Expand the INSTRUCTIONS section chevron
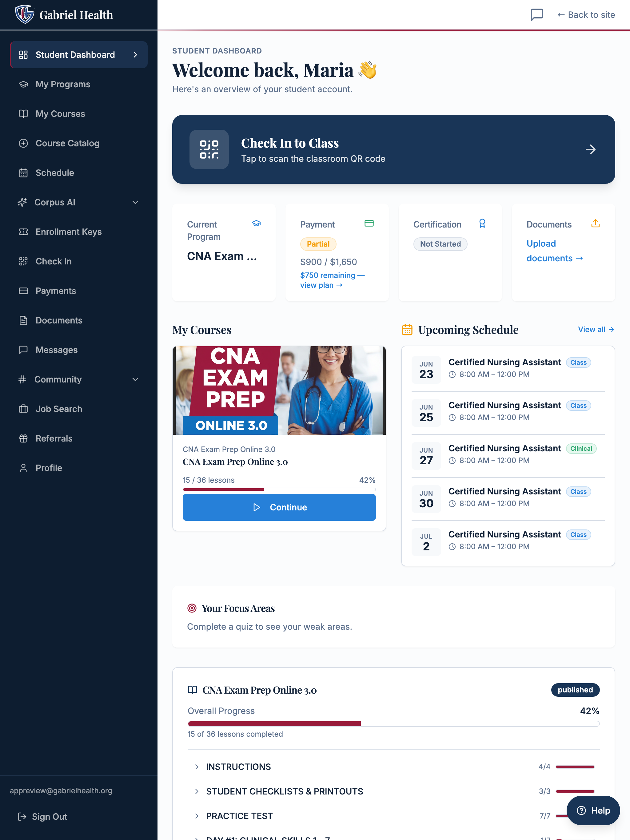Viewport: 630px width, 840px height. 197,767
